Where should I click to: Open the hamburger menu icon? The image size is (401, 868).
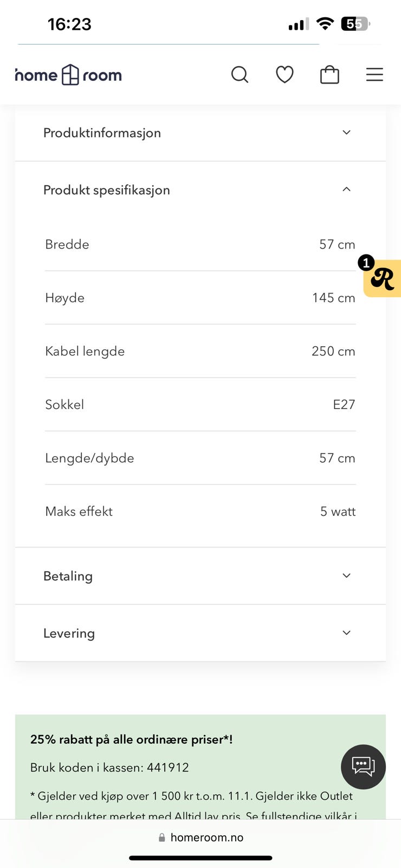coord(374,74)
